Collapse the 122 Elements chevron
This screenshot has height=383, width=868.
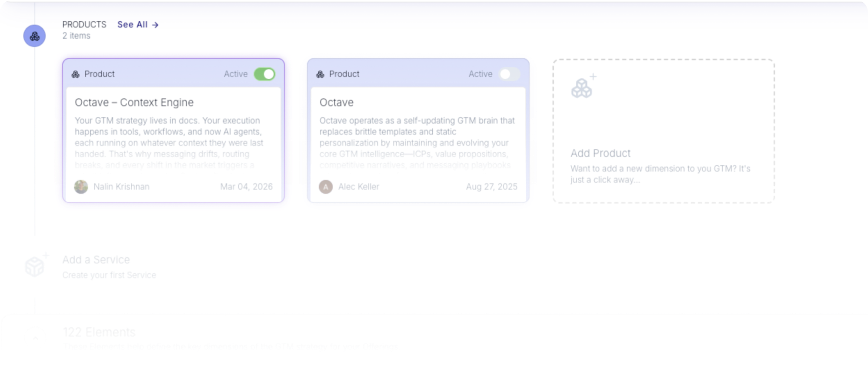(35, 338)
